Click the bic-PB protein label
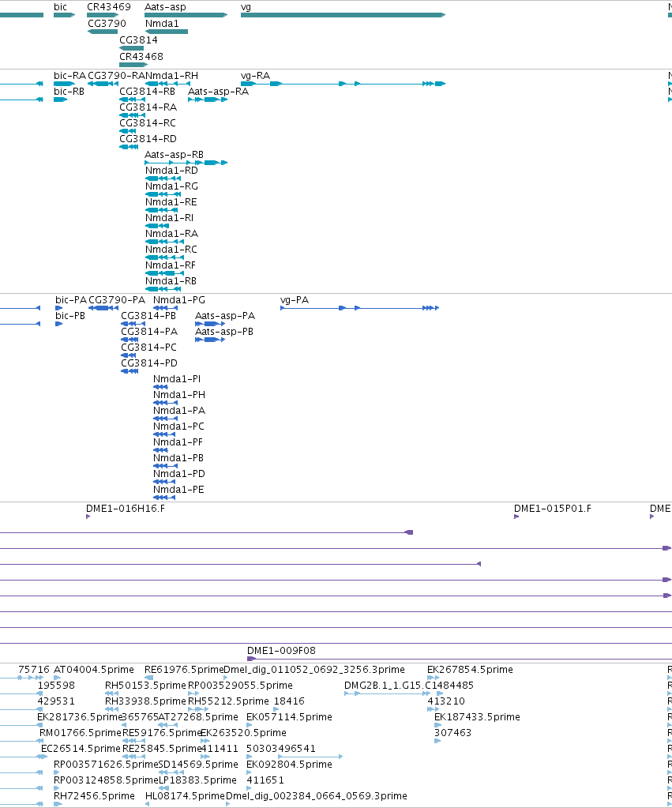The height and width of the screenshot is (808, 672). point(70,315)
